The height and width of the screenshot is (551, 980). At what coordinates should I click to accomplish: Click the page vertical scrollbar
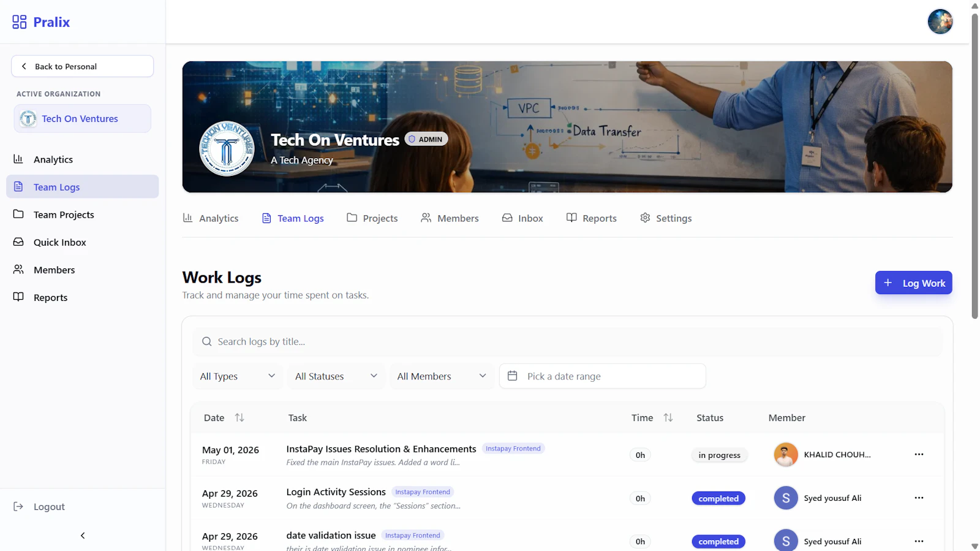[x=974, y=165]
